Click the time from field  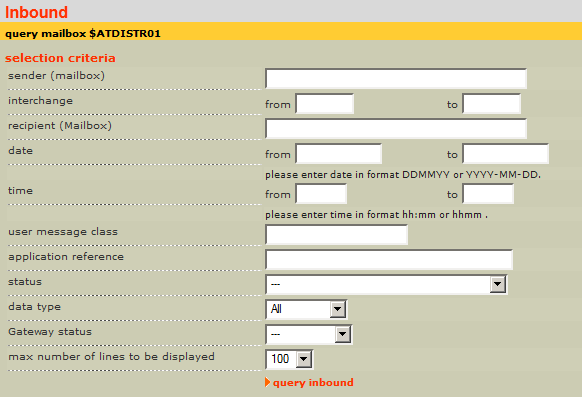tap(321, 194)
